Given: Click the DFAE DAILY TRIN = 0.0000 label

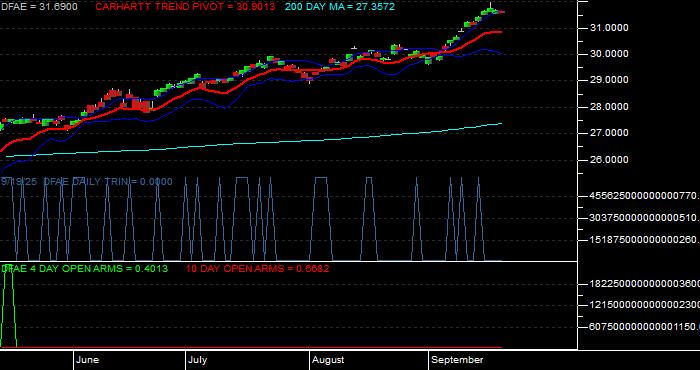Looking at the screenshot, I should point(108,182).
